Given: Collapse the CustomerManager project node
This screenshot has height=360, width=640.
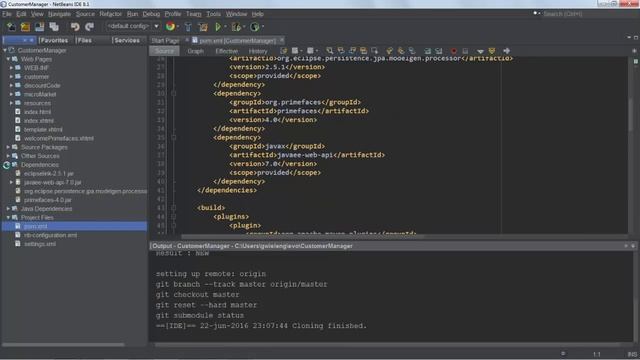Looking at the screenshot, I should pos(5,50).
